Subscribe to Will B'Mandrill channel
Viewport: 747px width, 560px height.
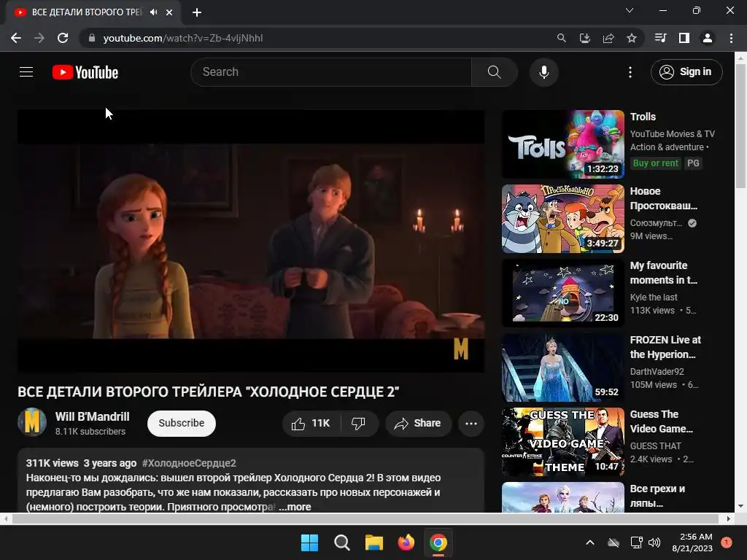pyautogui.click(x=181, y=424)
